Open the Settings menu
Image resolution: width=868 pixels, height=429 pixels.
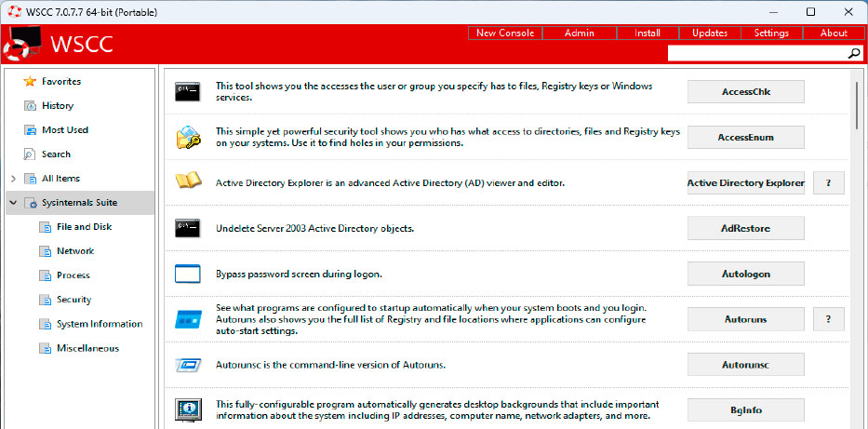[x=771, y=33]
